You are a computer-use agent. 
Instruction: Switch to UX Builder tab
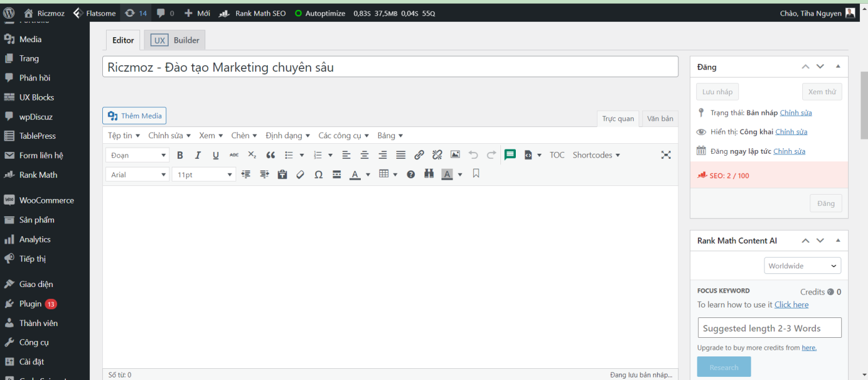[x=175, y=40]
